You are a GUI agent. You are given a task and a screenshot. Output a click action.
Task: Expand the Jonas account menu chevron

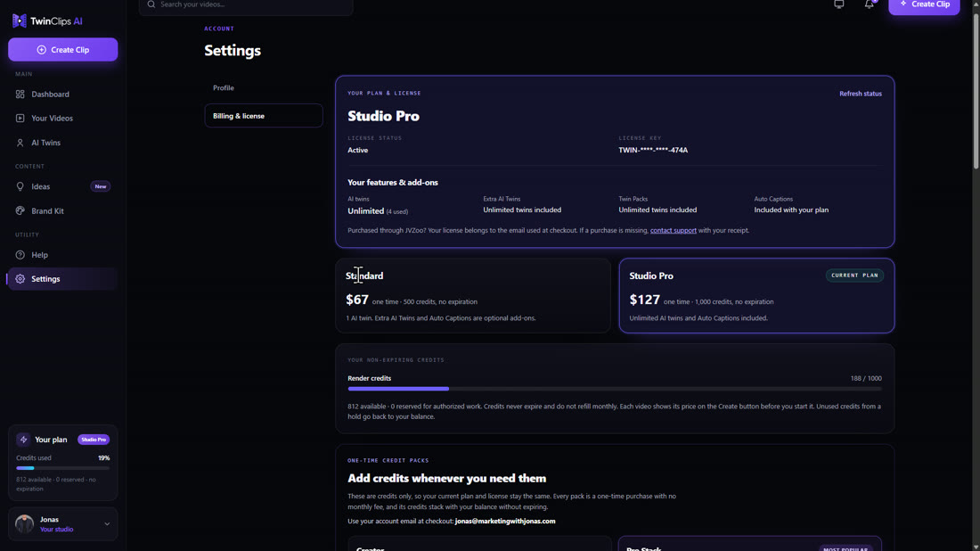click(x=107, y=524)
